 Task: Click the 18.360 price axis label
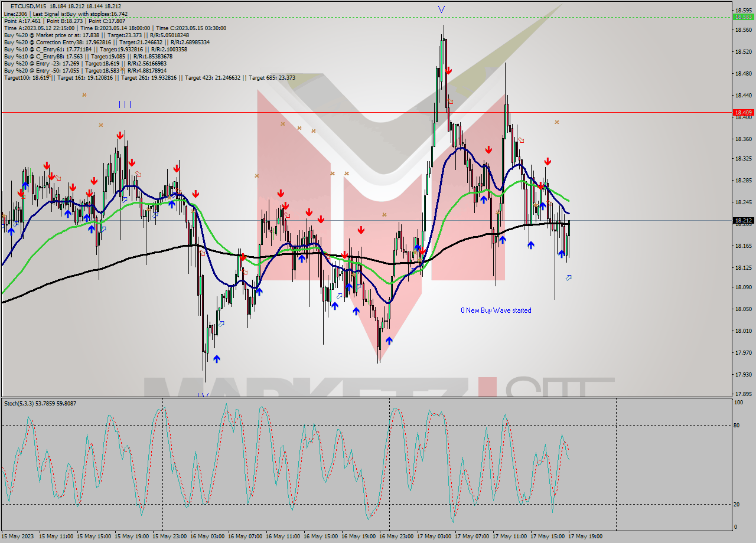743,139
